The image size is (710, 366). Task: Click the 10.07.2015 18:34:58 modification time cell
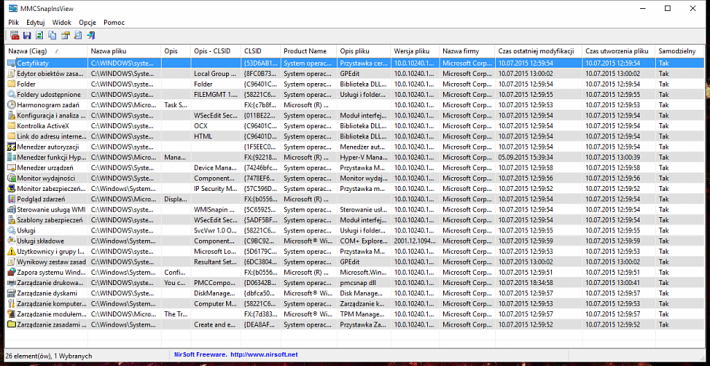[538, 283]
